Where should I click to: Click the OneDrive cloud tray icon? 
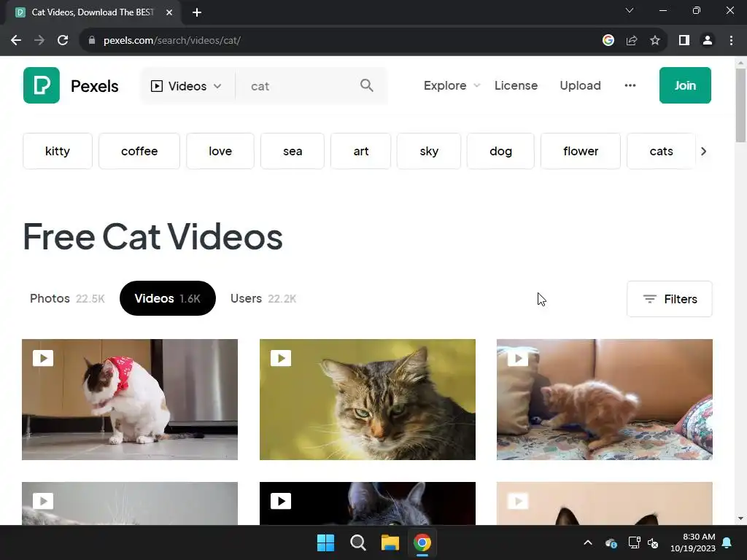coord(611,542)
